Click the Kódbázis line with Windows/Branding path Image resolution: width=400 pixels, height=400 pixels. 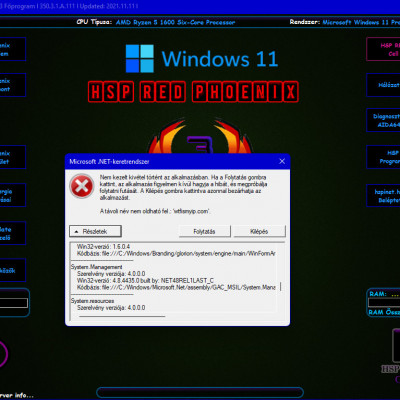(176, 254)
